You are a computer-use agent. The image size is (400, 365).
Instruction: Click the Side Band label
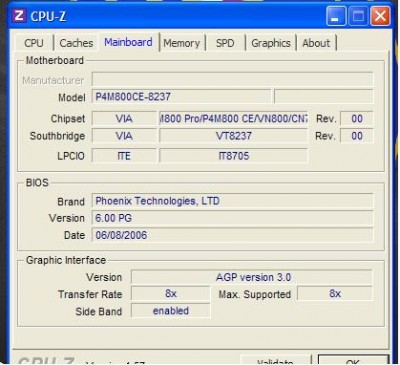point(99,312)
